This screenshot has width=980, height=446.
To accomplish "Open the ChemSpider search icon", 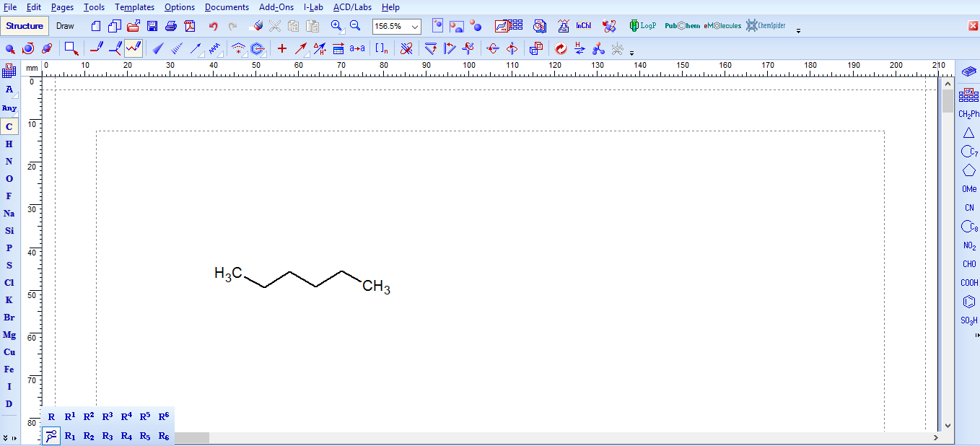I will 766,26.
